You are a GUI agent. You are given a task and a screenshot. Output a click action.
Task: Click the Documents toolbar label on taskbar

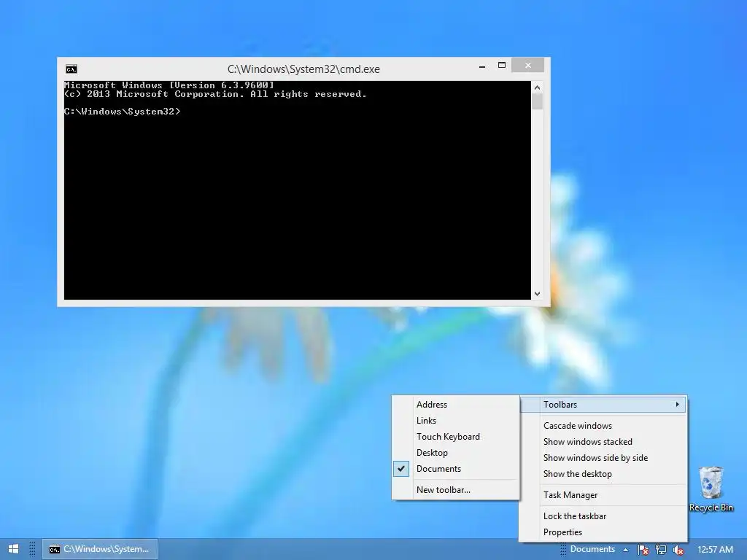click(x=592, y=549)
